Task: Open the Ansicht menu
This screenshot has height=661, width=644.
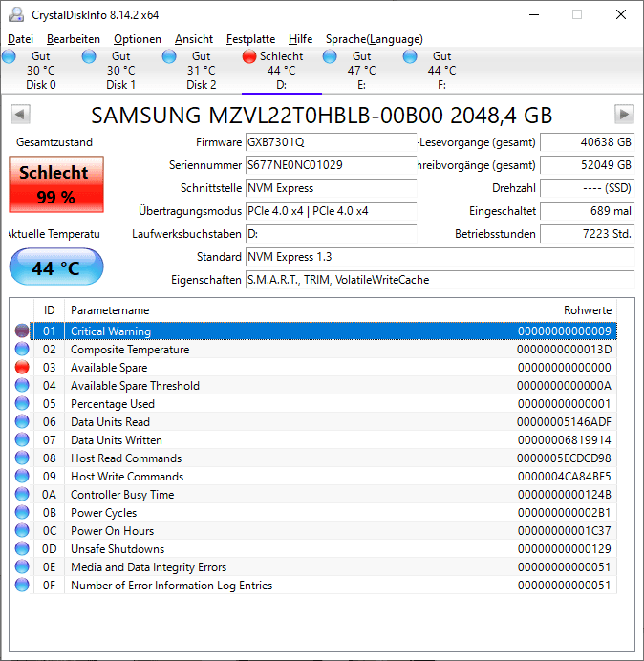Action: pos(194,39)
